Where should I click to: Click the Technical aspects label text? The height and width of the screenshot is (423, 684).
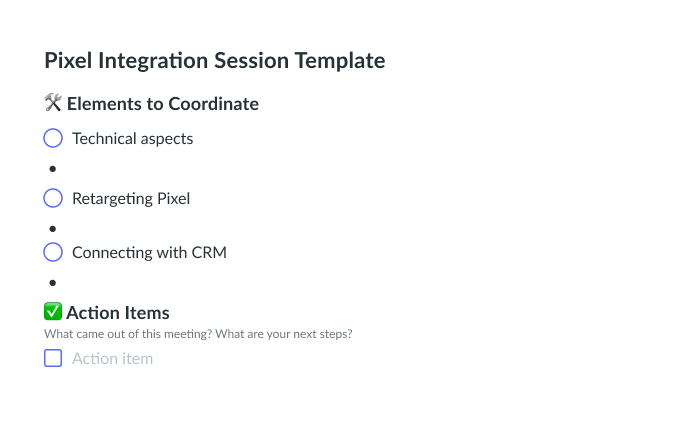[x=133, y=139]
